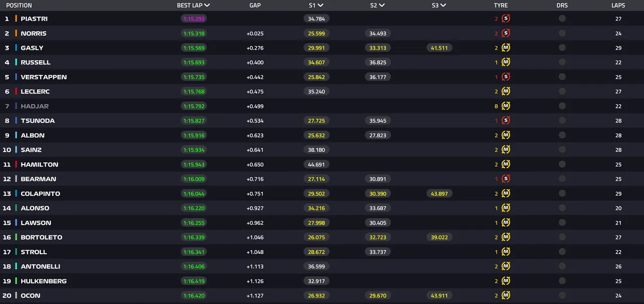Viewport: 644px width, 304px height.
Task: Click Norris's soft tyre icon
Action: click(x=506, y=33)
